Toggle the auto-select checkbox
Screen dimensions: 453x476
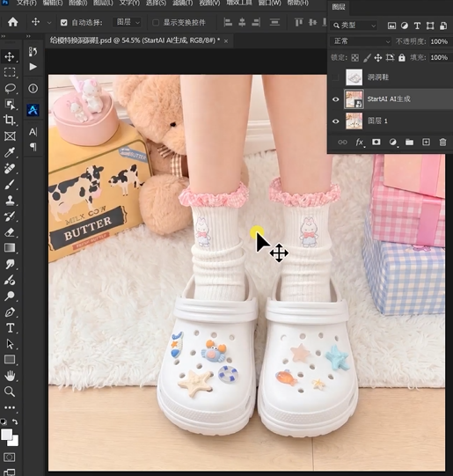pos(63,23)
